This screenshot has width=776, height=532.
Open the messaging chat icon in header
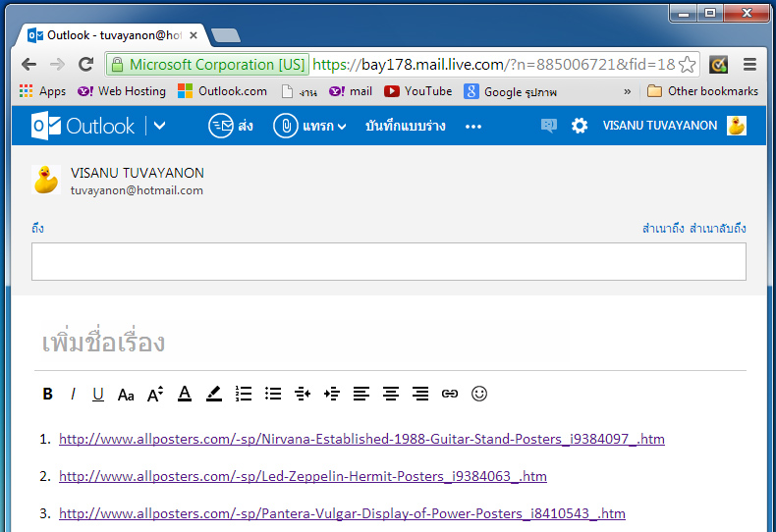[548, 126]
